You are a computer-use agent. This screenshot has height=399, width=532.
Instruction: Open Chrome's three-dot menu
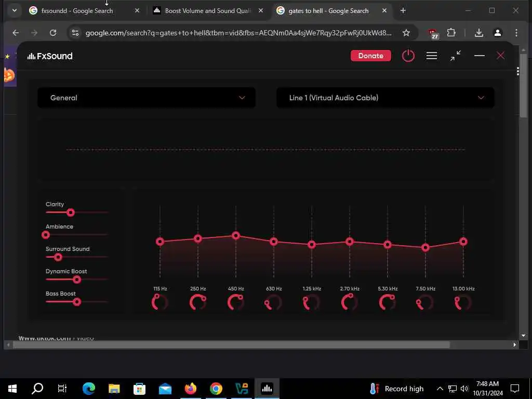pyautogui.click(x=516, y=33)
